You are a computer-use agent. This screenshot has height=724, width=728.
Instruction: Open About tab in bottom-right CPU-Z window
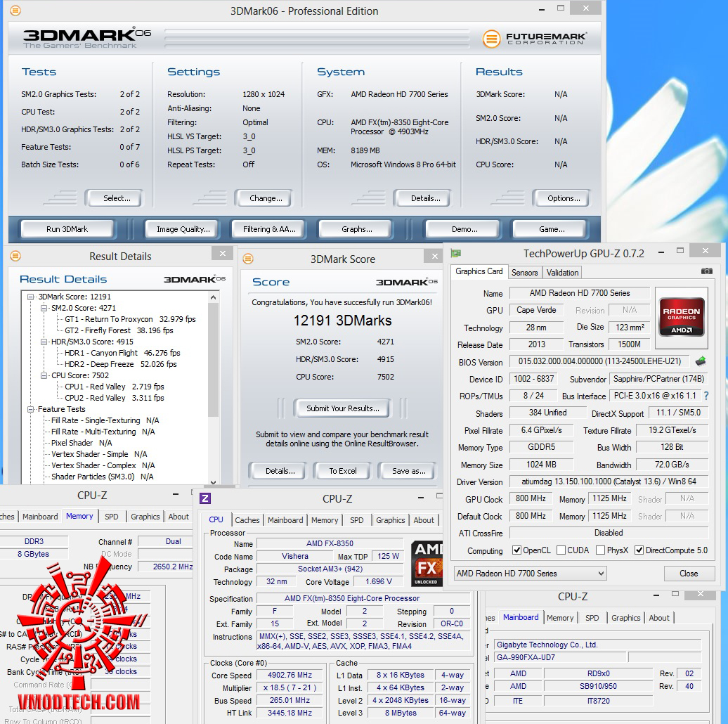click(x=659, y=618)
